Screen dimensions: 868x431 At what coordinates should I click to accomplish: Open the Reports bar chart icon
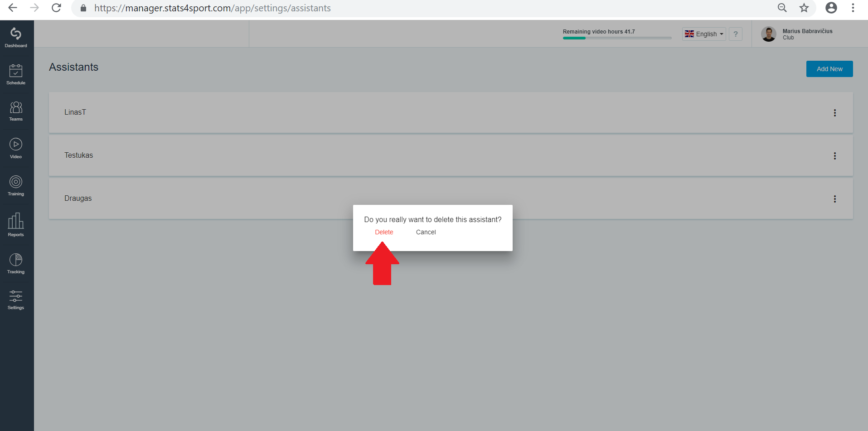pyautogui.click(x=16, y=221)
